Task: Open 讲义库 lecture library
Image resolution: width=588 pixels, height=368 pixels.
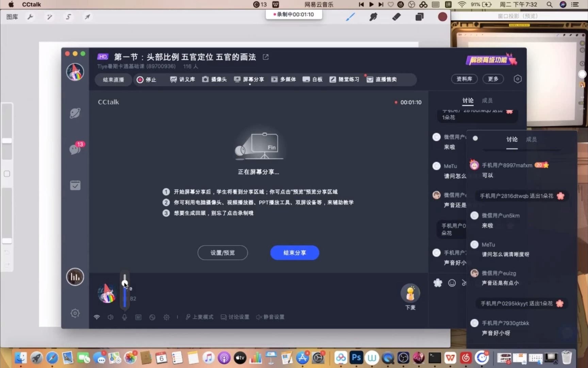Action: [x=182, y=79]
